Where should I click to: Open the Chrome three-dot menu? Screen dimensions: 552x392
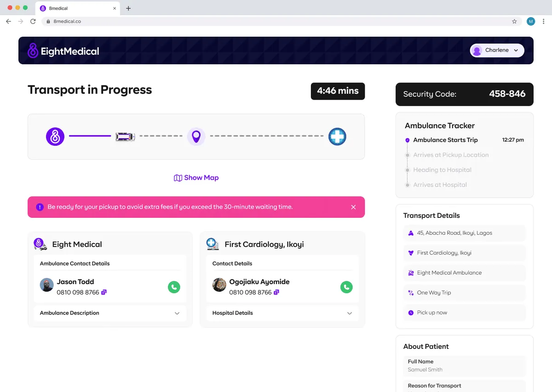coord(544,21)
